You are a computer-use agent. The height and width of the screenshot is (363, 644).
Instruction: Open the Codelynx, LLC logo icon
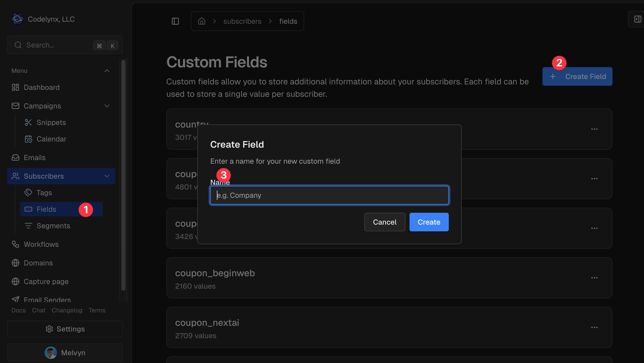coord(18,19)
